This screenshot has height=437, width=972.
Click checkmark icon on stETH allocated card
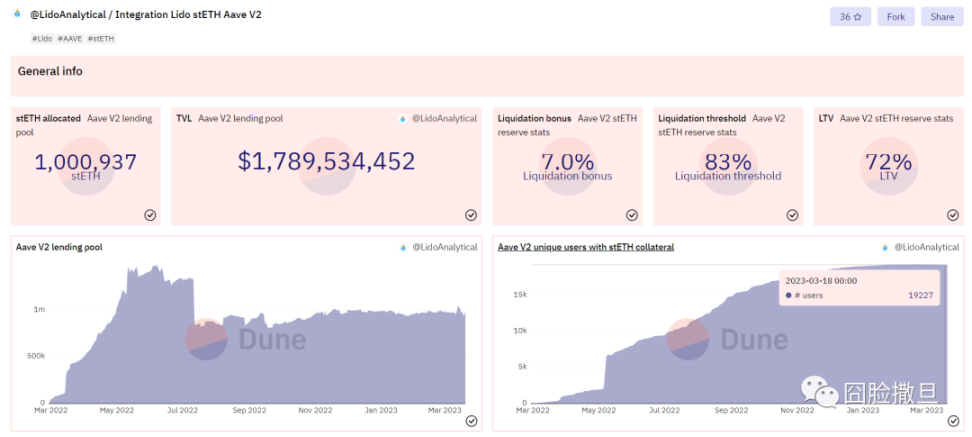tap(150, 214)
